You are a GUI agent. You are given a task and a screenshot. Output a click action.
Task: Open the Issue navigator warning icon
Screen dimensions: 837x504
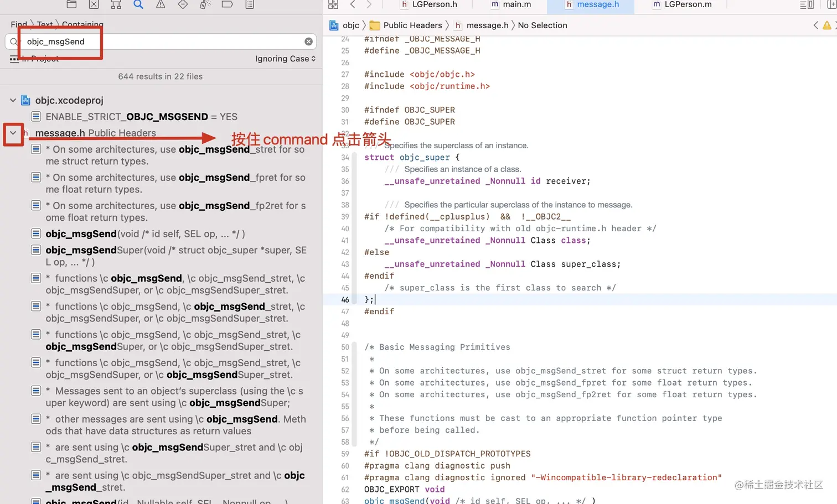pyautogui.click(x=160, y=4)
